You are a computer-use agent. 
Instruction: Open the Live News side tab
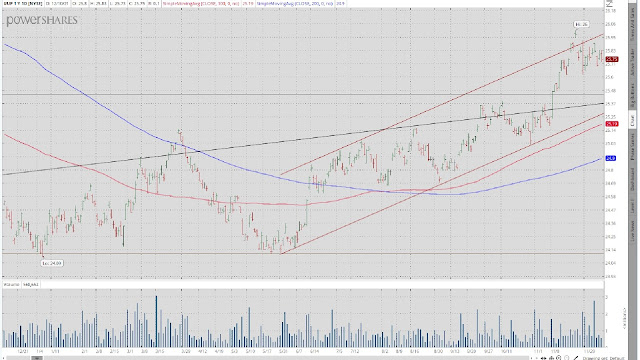click(632, 232)
